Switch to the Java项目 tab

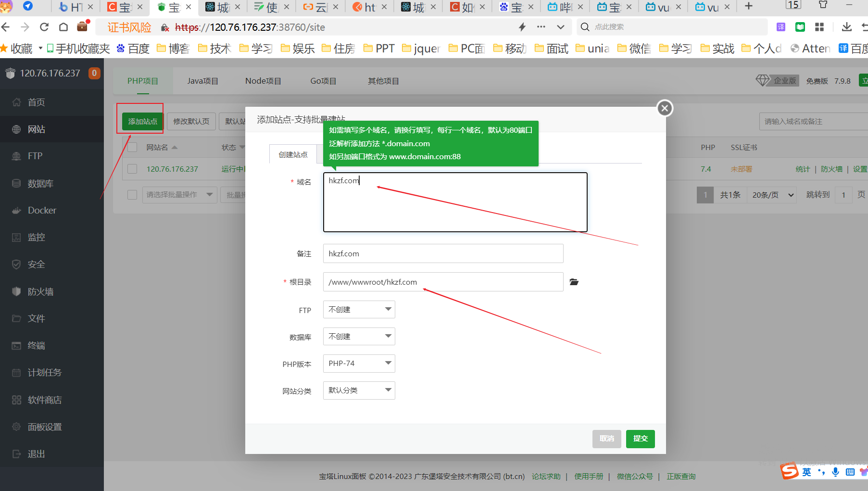202,81
